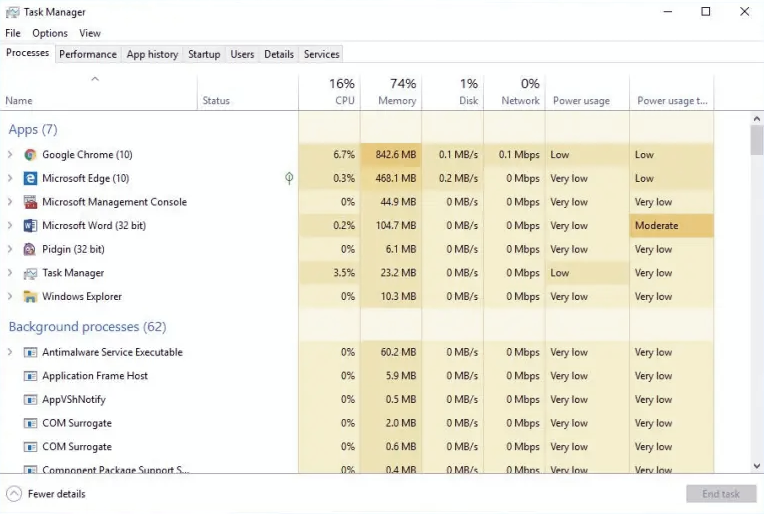
Task: Switch to the Startup tab
Action: point(204,54)
